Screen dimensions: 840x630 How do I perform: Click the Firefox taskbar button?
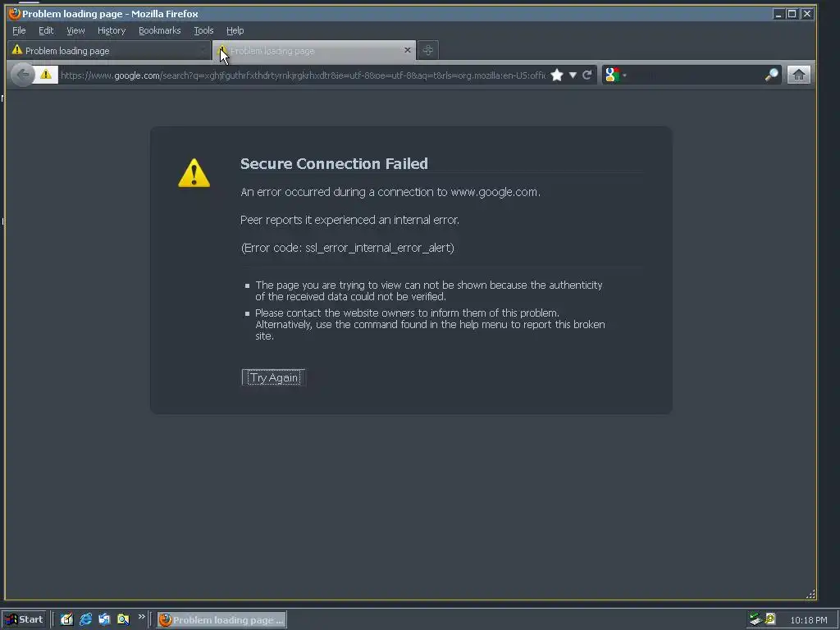click(x=221, y=620)
